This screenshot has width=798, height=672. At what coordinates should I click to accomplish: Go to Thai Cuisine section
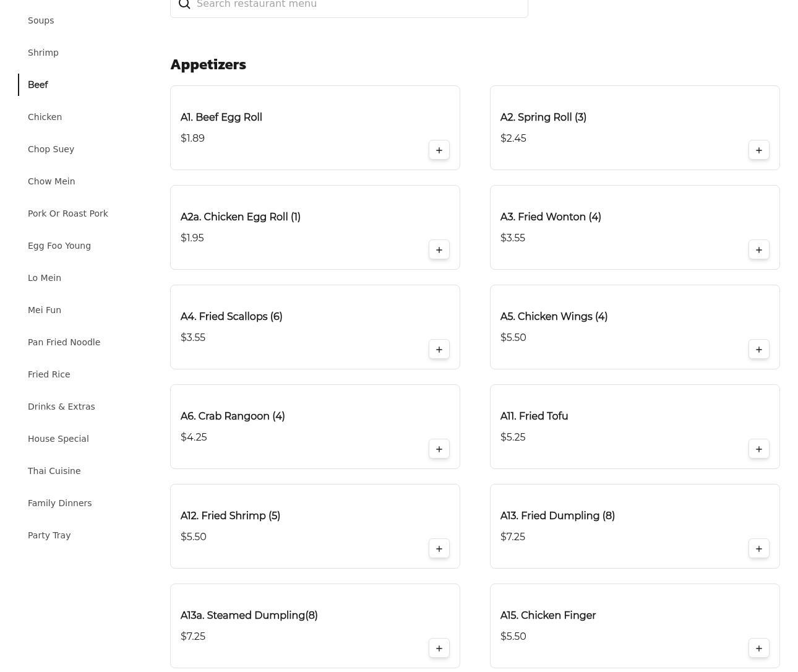pos(54,471)
